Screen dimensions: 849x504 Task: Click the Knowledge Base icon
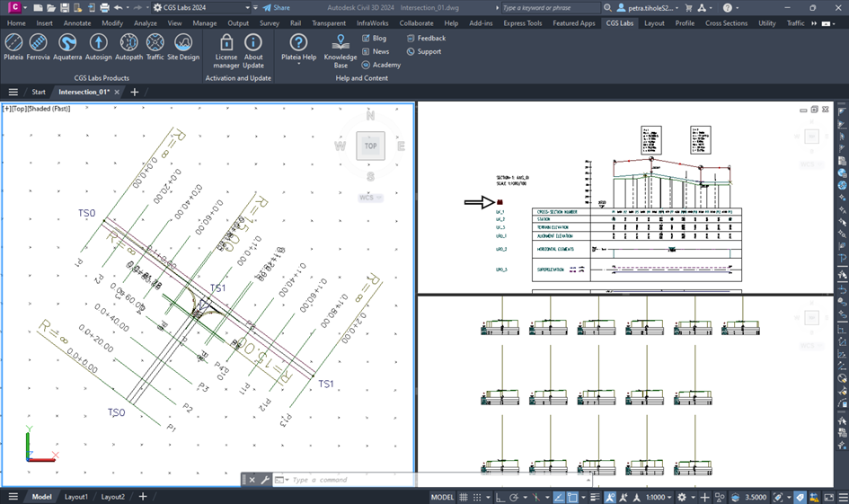[340, 49]
